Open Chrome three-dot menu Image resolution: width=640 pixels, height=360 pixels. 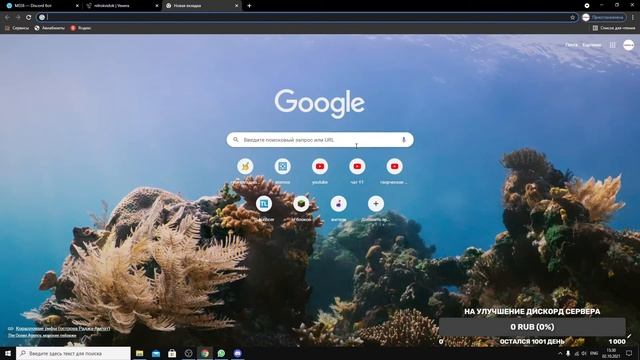click(x=633, y=17)
